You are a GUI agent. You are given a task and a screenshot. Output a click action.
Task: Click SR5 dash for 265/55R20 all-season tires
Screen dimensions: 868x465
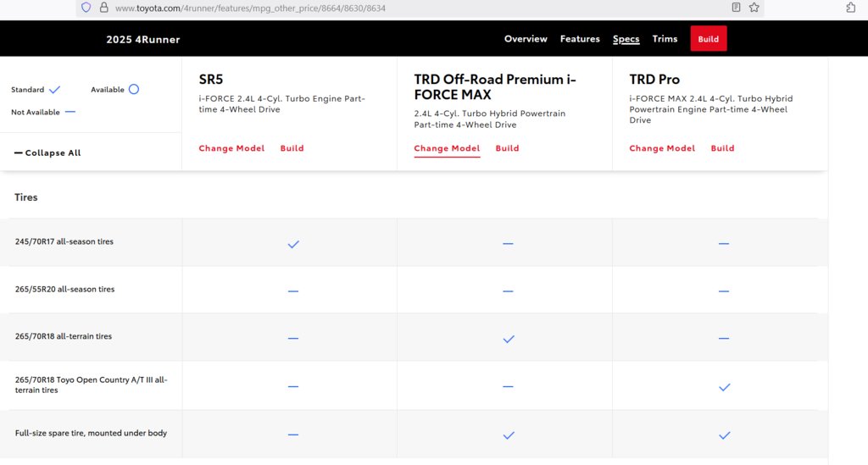point(292,291)
